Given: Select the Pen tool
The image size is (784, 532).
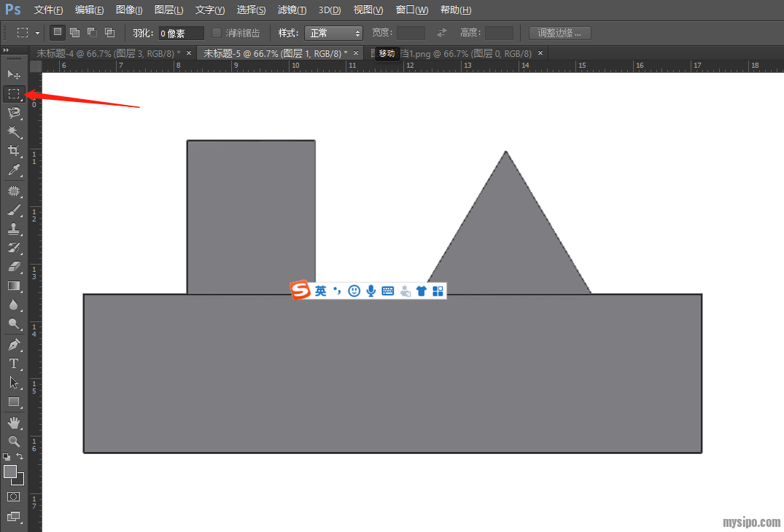Looking at the screenshot, I should coord(13,344).
